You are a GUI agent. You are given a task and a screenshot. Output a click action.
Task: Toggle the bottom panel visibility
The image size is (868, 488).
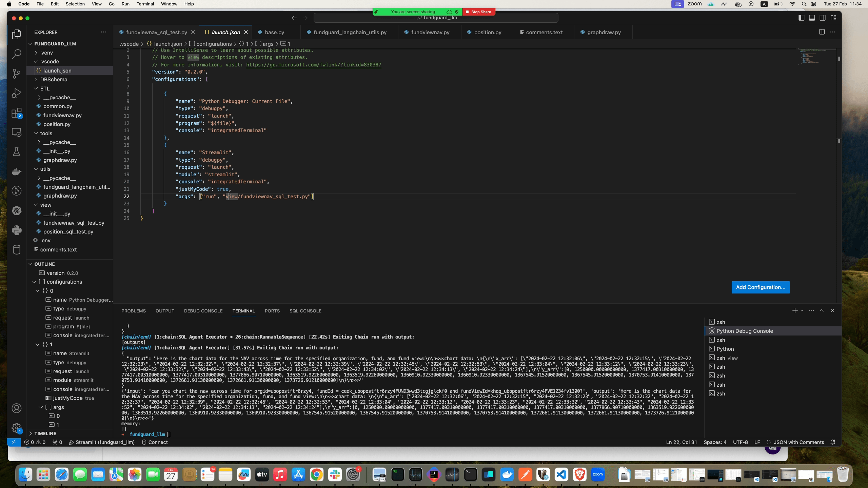[812, 18]
